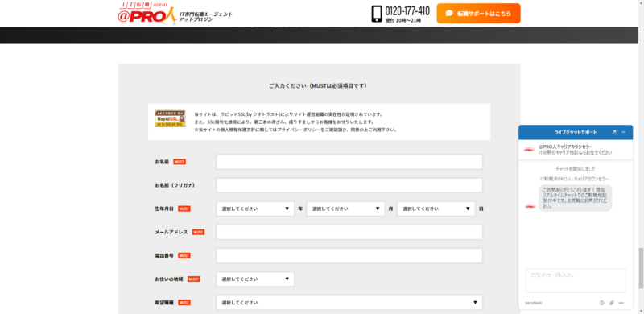Viewport: 644px width, 314px height.
Task: Click the 生年月日 label
Action: [164, 209]
